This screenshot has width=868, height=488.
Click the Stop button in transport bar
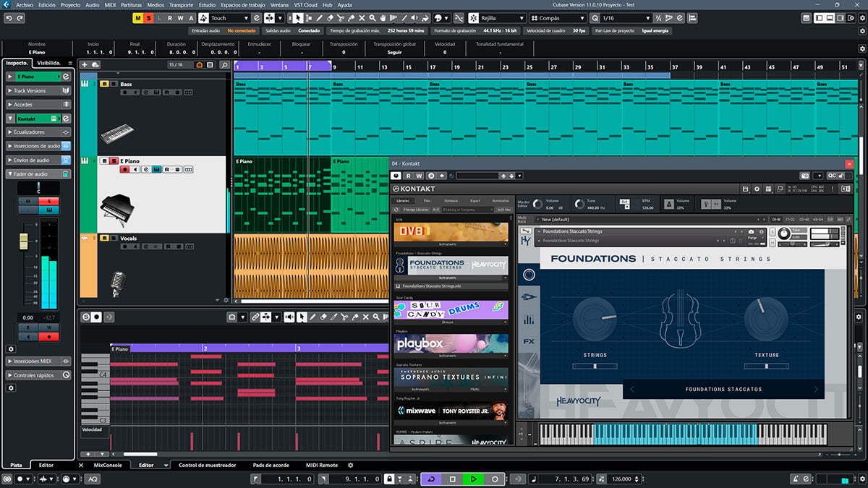[x=453, y=479]
